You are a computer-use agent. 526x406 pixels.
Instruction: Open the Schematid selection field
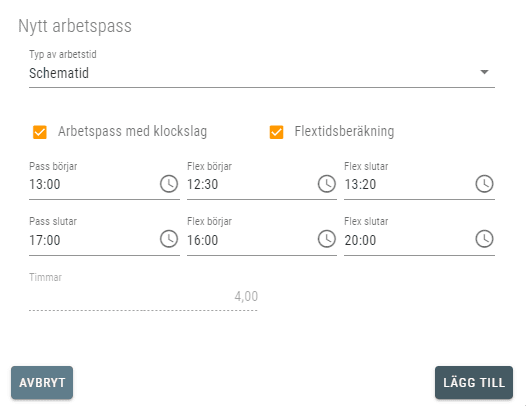pyautogui.click(x=262, y=73)
